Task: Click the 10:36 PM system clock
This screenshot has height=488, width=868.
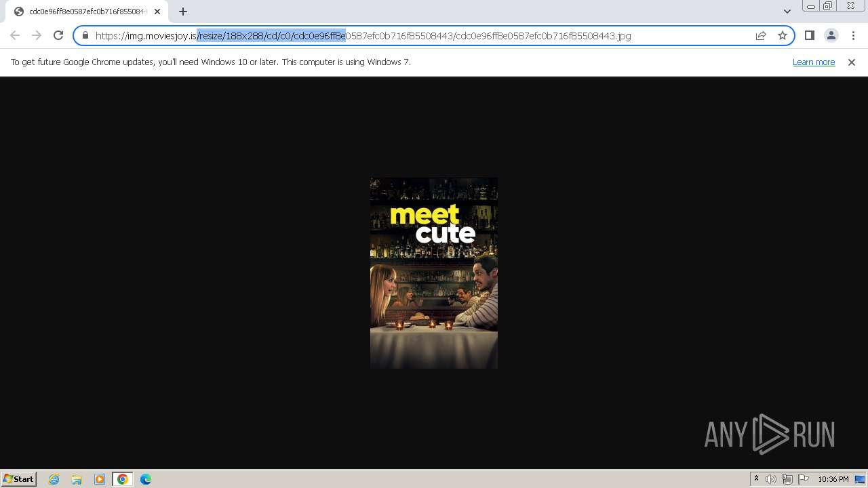Action: pyautogui.click(x=833, y=479)
